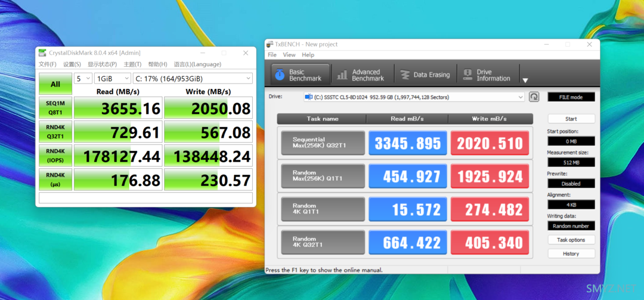This screenshot has height=300, width=644.
Task: Click the Start button in TxBENCH
Action: (x=571, y=119)
